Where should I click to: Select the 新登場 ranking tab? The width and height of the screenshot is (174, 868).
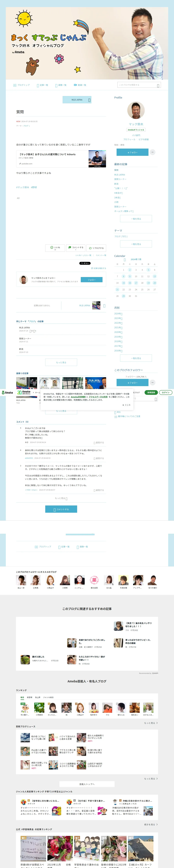coord(29,697)
